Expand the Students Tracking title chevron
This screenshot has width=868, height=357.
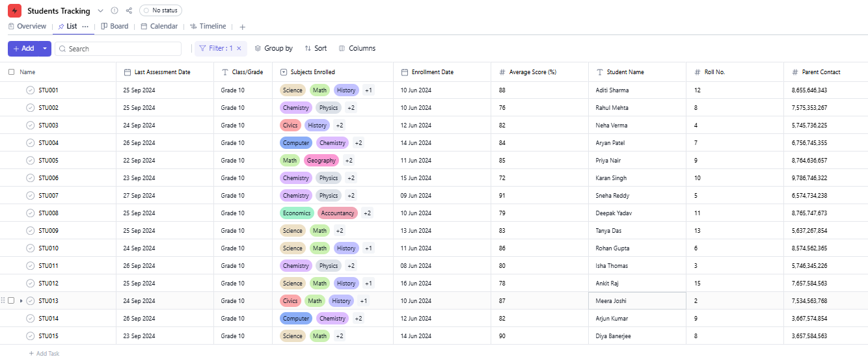tap(100, 11)
